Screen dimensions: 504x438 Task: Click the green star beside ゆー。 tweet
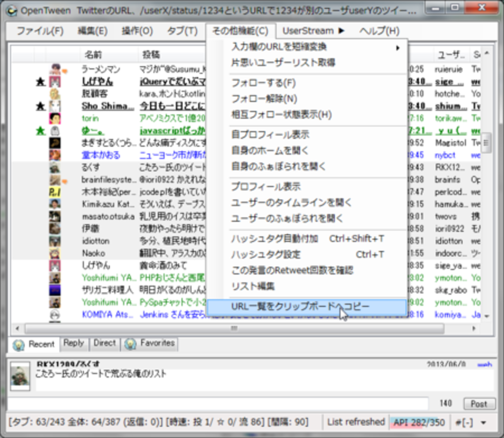[41, 131]
